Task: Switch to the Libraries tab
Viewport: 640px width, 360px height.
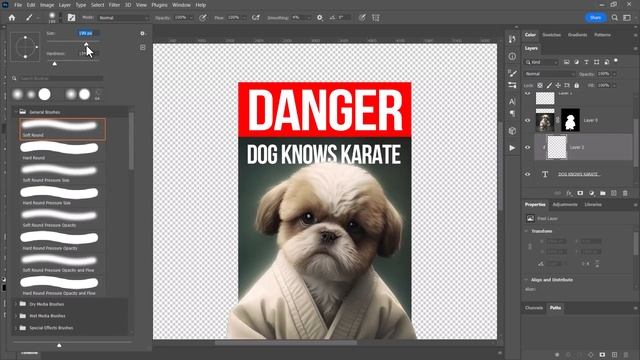Action: 593,204
